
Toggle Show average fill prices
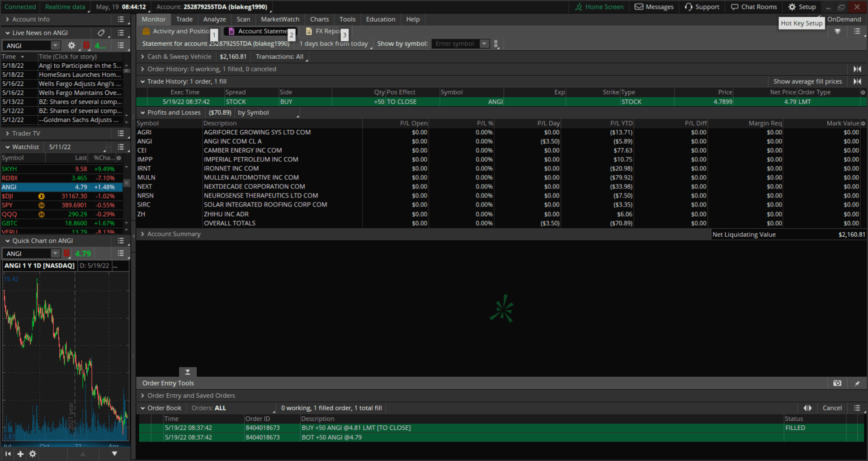click(807, 81)
